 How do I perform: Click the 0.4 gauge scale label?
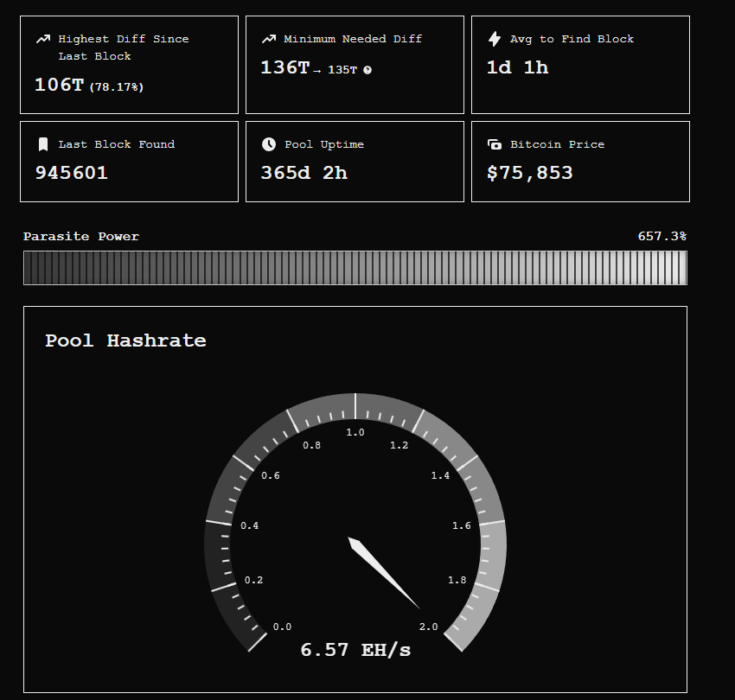[x=249, y=525]
